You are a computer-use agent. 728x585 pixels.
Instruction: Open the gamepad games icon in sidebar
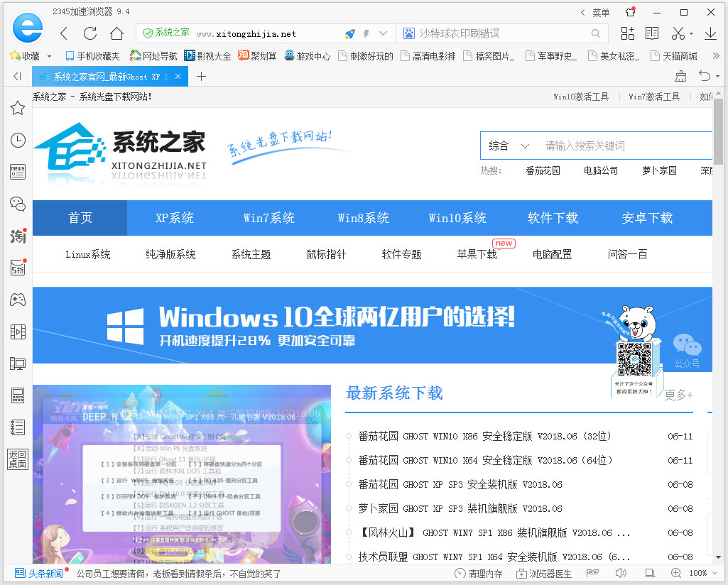(18, 300)
